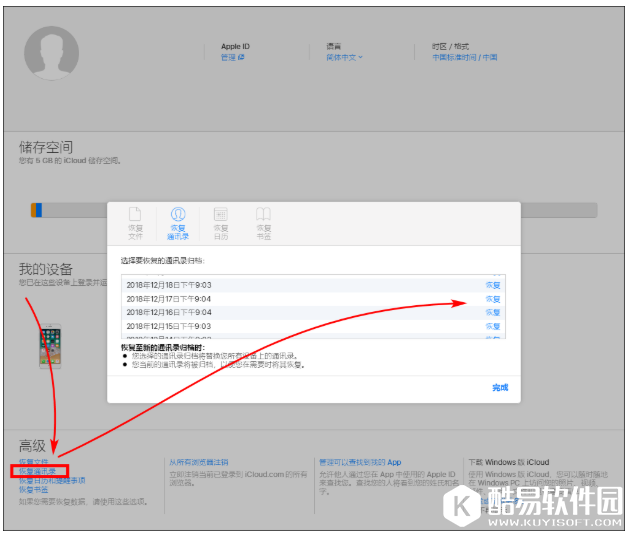Open the 简体中文 language dropdown
628x534 pixels.
click(346, 58)
